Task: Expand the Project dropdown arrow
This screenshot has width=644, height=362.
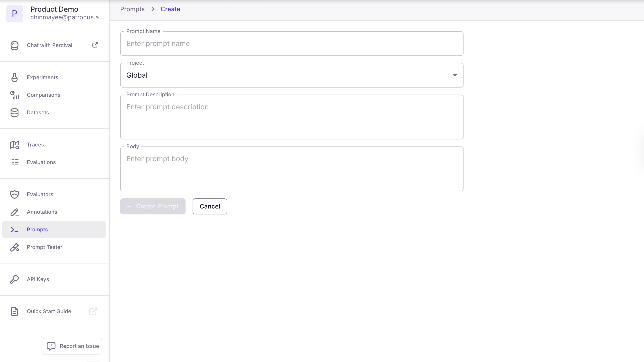Action: [455, 75]
